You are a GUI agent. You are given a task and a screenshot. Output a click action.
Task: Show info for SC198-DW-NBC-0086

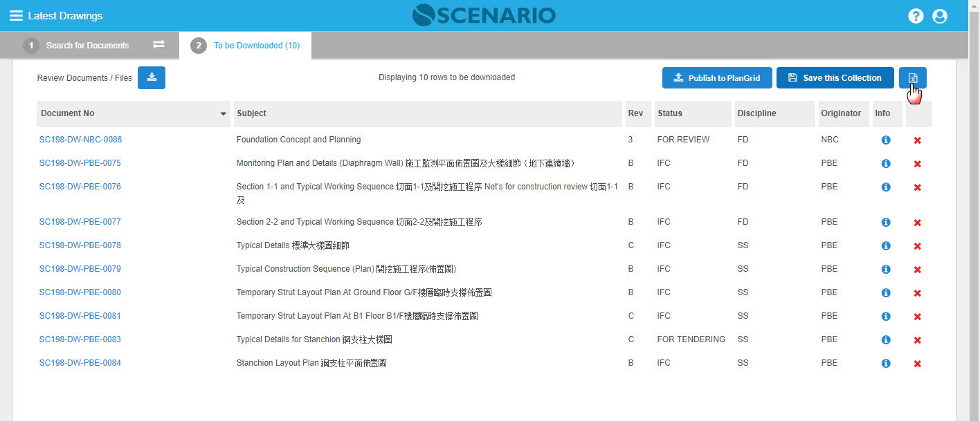885,140
